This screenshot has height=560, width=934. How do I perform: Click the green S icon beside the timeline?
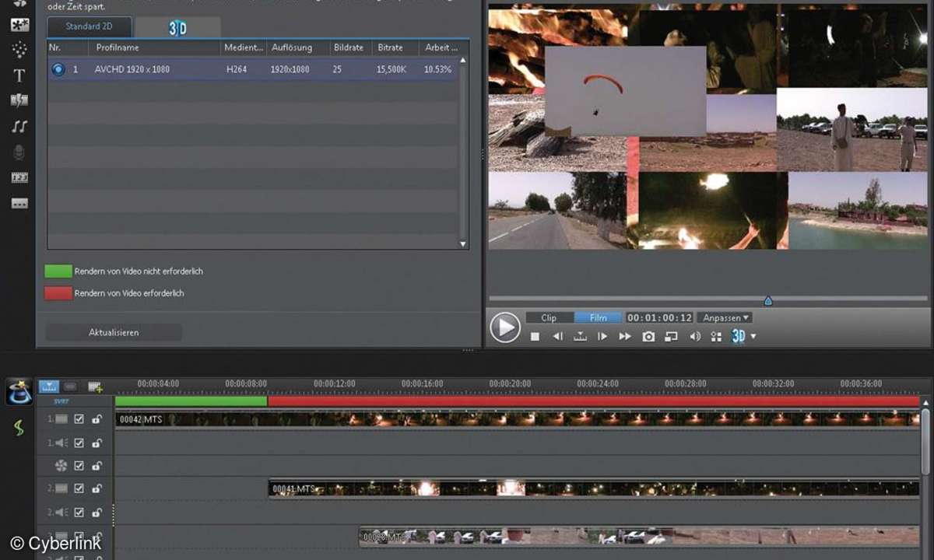(19, 428)
